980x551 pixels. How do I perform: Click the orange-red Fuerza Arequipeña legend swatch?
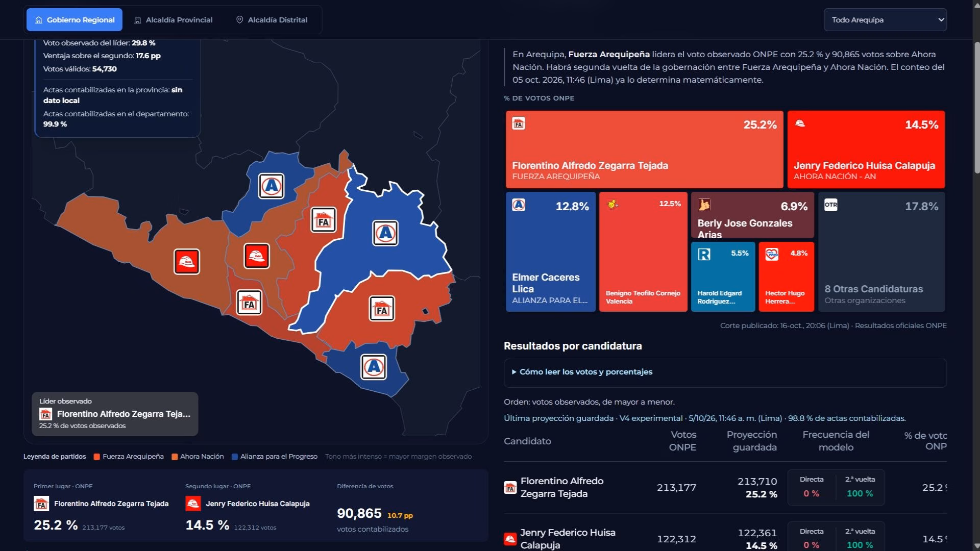point(97,457)
